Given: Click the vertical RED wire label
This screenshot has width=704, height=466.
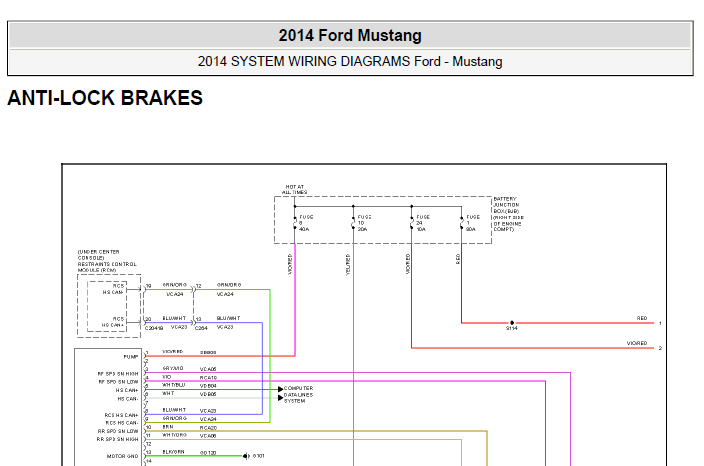Looking at the screenshot, I should pyautogui.click(x=458, y=259).
